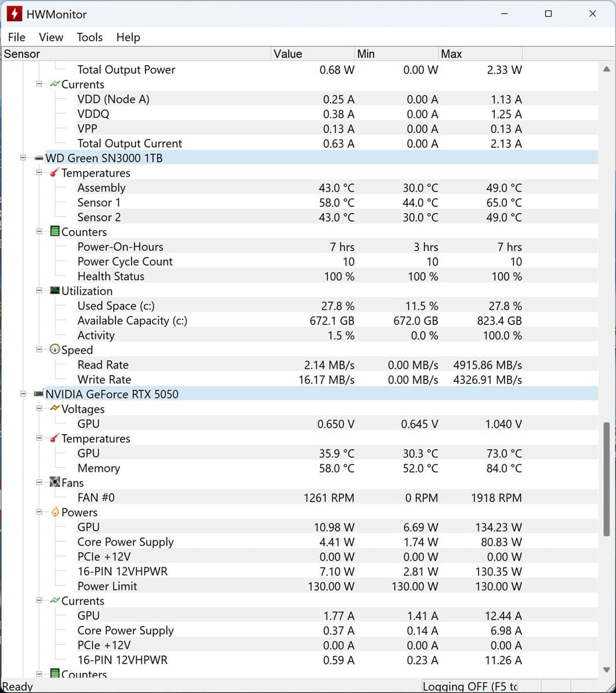Click the HWMonitor lightning bolt app icon
Image resolution: width=616 pixels, height=693 pixels.
tap(14, 14)
